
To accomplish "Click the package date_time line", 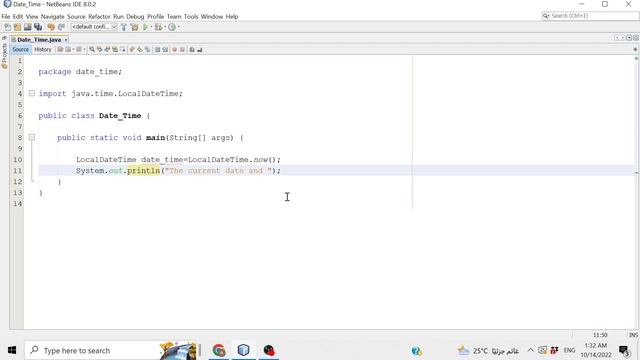I will 80,71.
